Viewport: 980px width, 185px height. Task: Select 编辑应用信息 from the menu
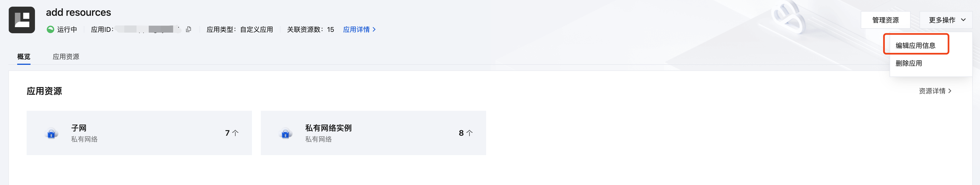(x=915, y=45)
